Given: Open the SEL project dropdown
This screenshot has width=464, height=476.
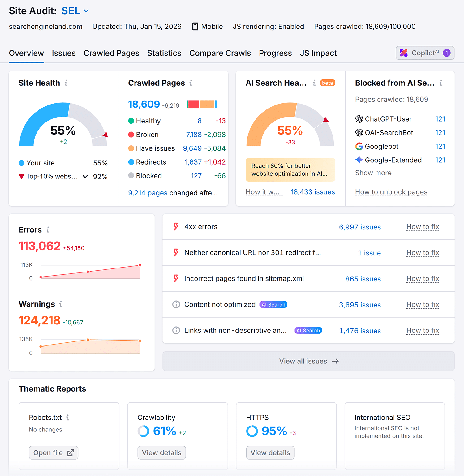Looking at the screenshot, I should [75, 11].
